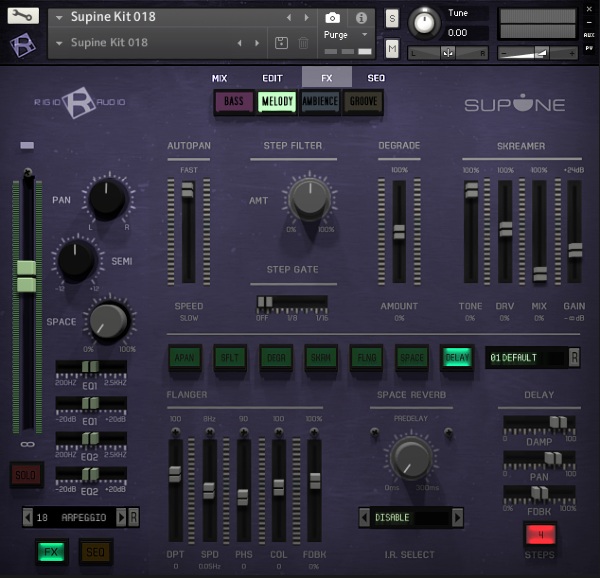
Task: Click the wrench settings icon
Action: click(23, 16)
